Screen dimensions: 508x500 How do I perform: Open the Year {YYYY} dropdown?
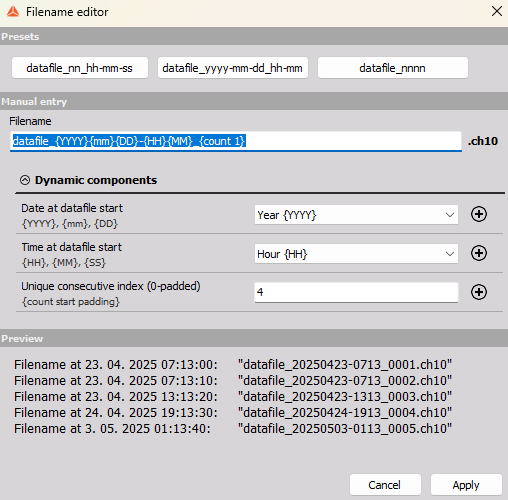coord(356,215)
